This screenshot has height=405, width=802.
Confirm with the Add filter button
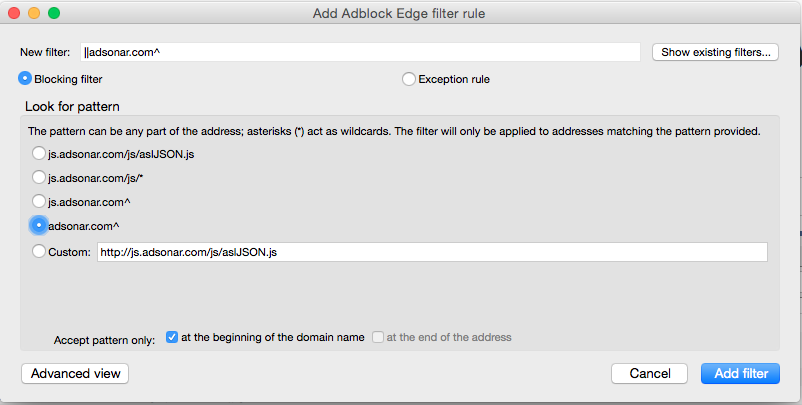[x=741, y=373]
